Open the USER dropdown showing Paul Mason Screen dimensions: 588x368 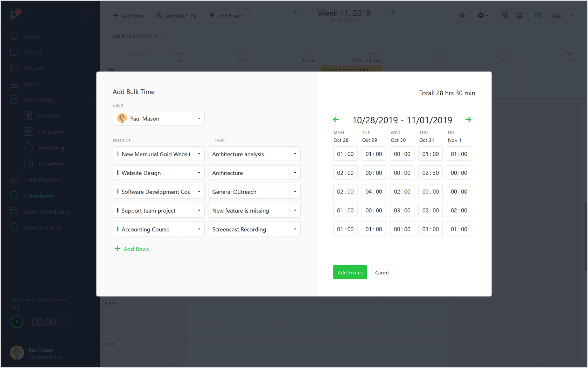point(199,118)
